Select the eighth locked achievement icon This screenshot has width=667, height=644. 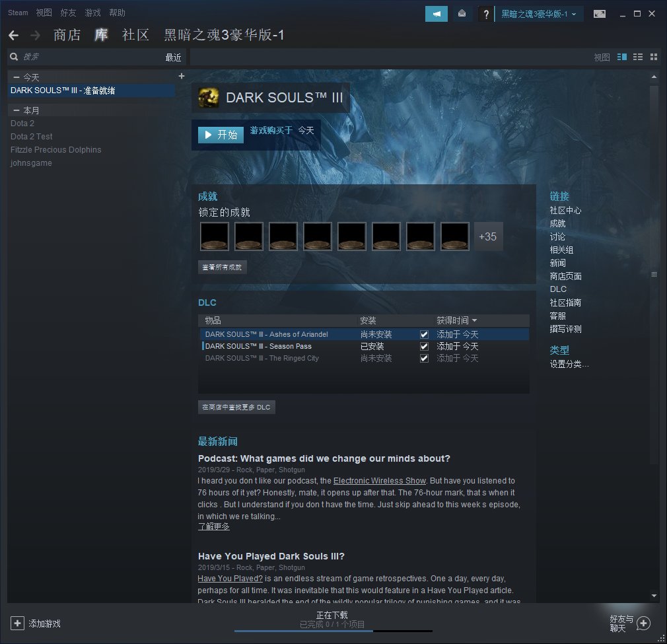[x=455, y=236]
